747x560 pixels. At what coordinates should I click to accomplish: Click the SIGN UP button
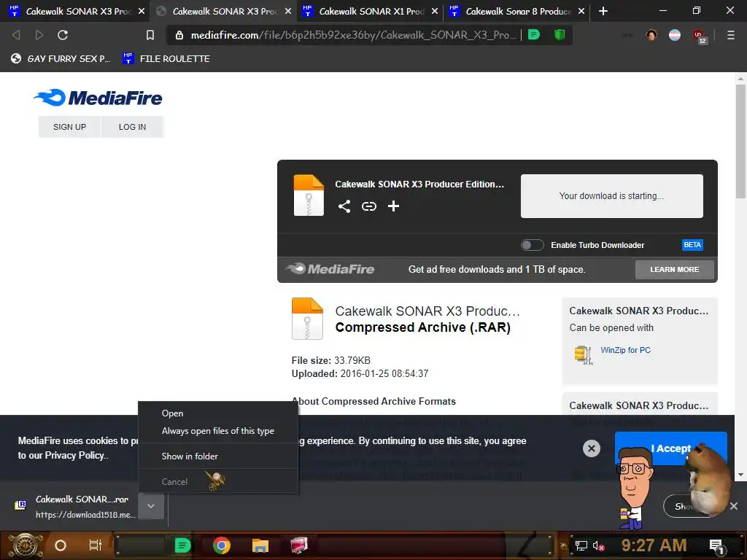point(69,127)
